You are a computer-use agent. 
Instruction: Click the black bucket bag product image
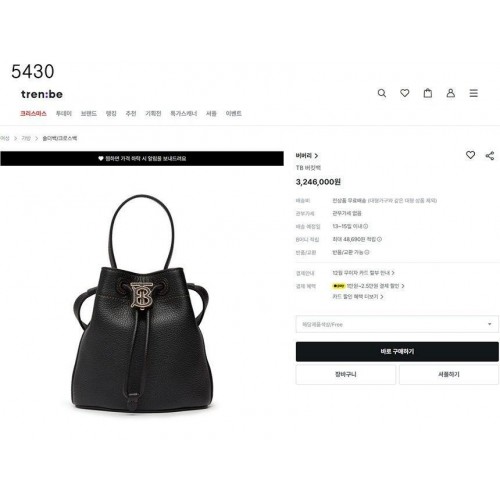pos(142,303)
